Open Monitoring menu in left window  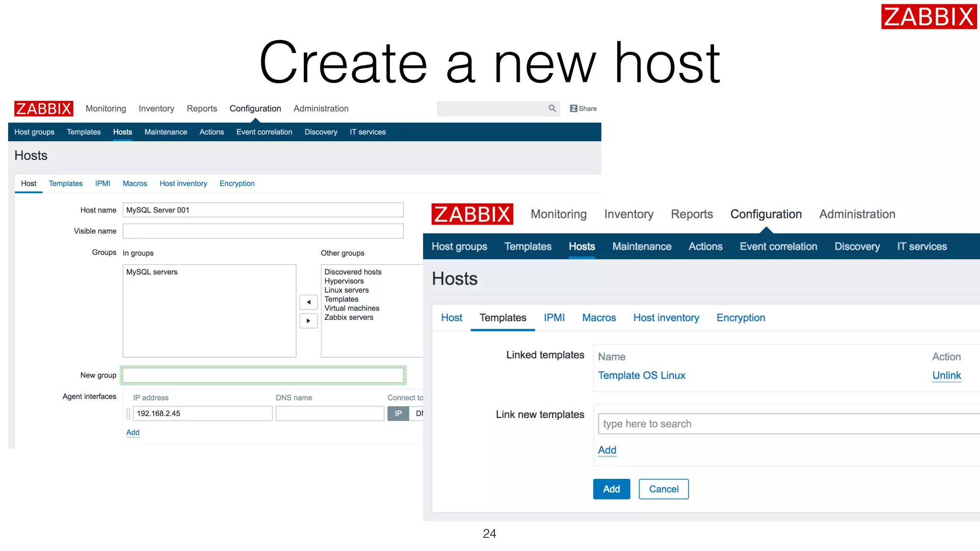pos(106,109)
